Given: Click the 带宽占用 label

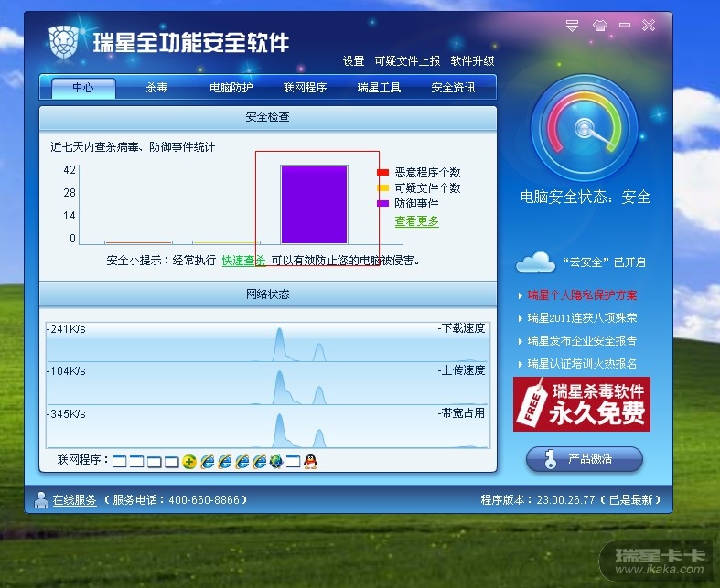Looking at the screenshot, I should (x=461, y=413).
